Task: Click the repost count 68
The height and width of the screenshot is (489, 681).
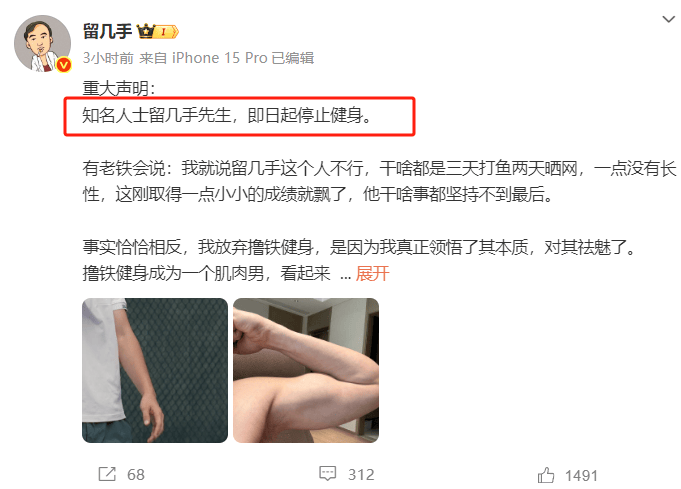Action: [136, 475]
